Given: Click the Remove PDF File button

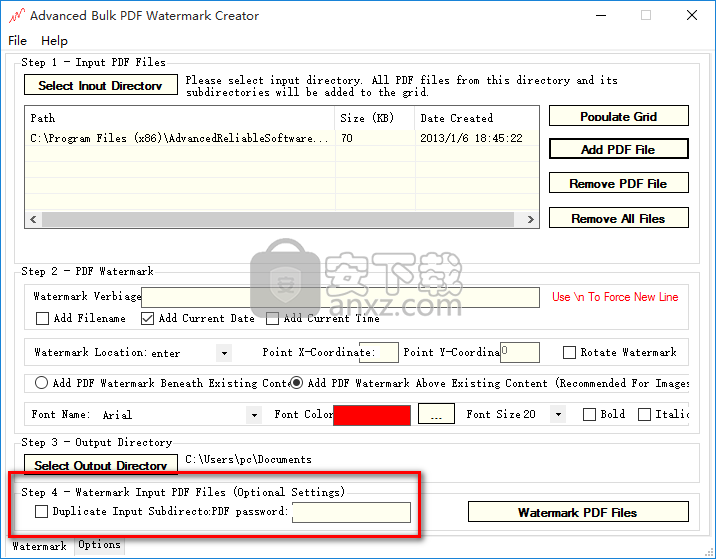Looking at the screenshot, I should pos(618,183).
